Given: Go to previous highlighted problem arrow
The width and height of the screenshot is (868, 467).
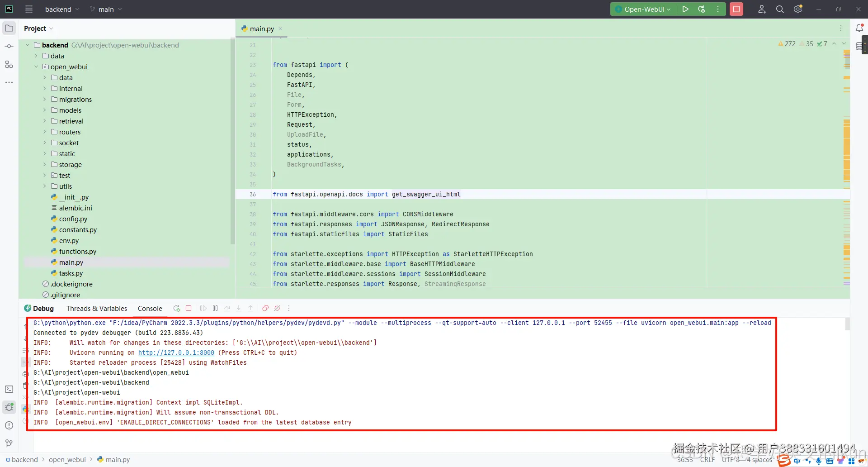Looking at the screenshot, I should point(834,44).
